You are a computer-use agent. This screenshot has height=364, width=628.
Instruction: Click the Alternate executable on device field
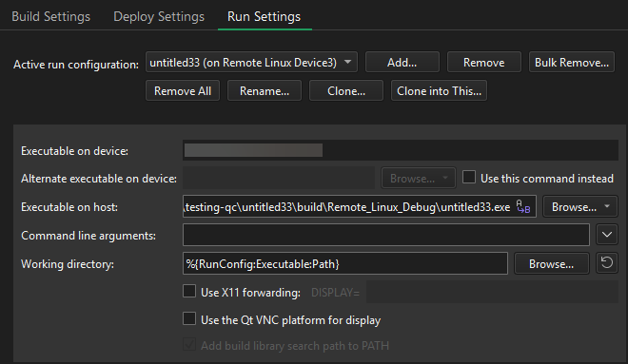[279, 178]
